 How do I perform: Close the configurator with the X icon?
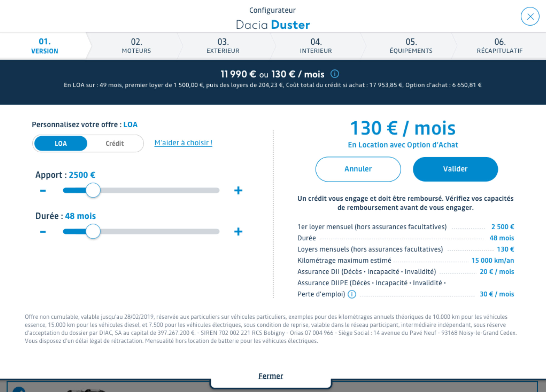click(530, 16)
